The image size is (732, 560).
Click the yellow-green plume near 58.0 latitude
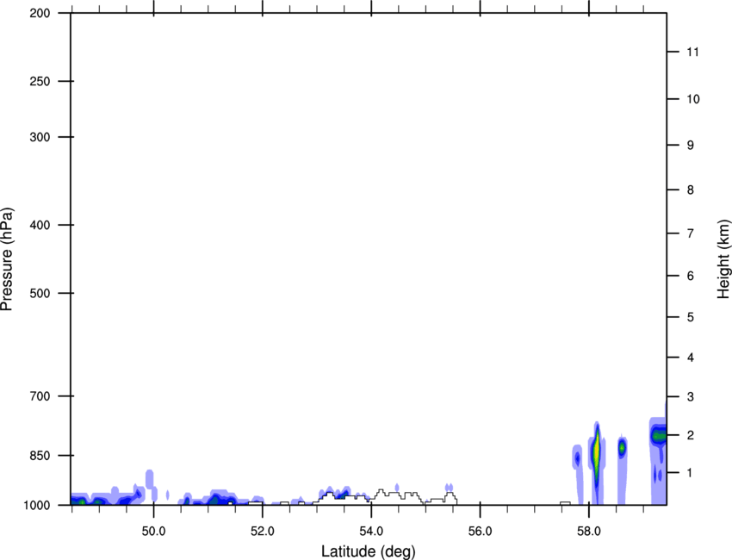pos(596,452)
